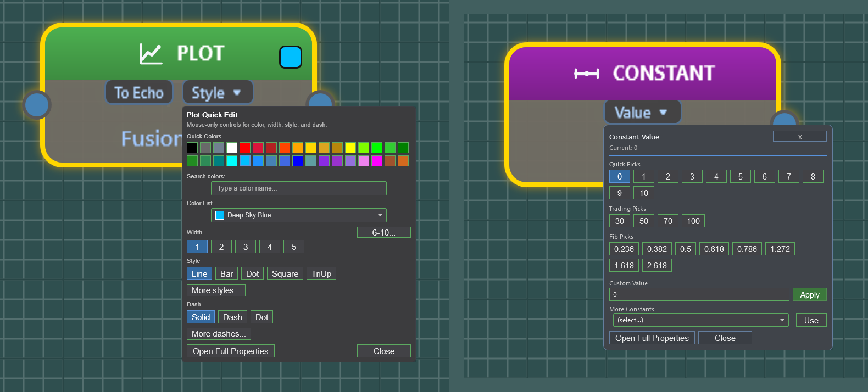Set plot width to 1

(197, 247)
